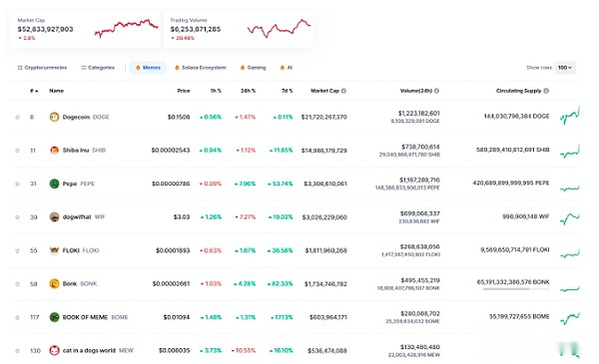599x364 pixels.
Task: Open Circulating Supply info icon
Action: [x=546, y=91]
